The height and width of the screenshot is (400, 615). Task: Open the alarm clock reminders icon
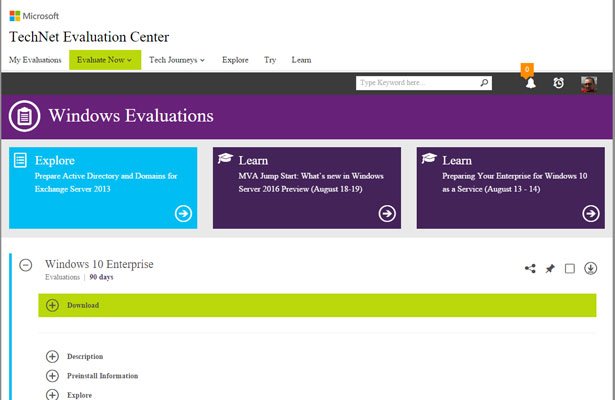tap(559, 83)
